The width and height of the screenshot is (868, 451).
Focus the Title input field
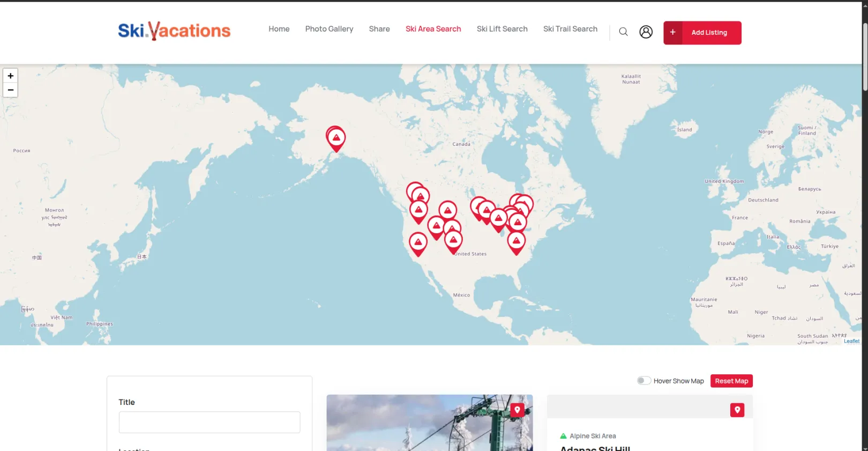(x=209, y=422)
